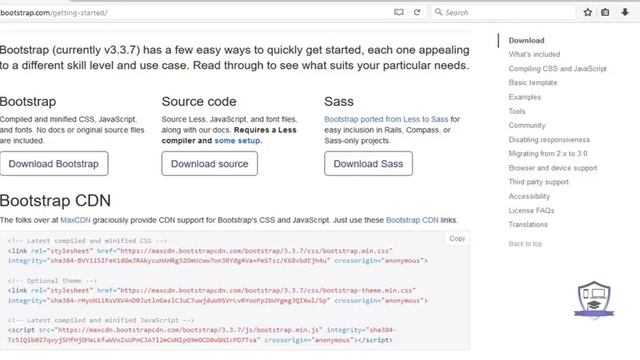
Task: Navigate to Community section
Action: pyautogui.click(x=527, y=125)
